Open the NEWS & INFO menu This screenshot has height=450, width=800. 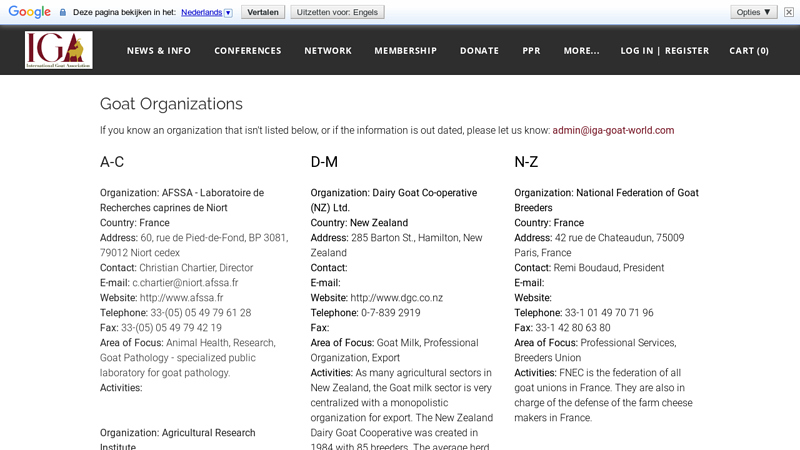click(x=159, y=51)
